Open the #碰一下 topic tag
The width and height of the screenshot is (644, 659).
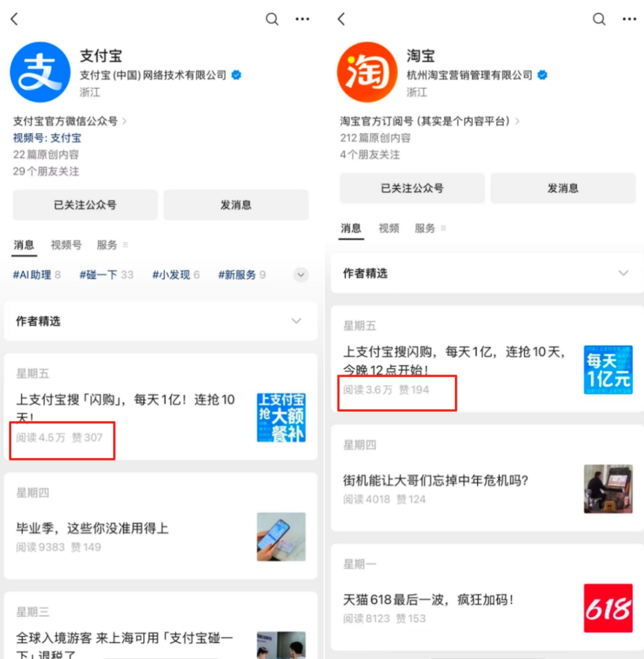click(x=106, y=275)
